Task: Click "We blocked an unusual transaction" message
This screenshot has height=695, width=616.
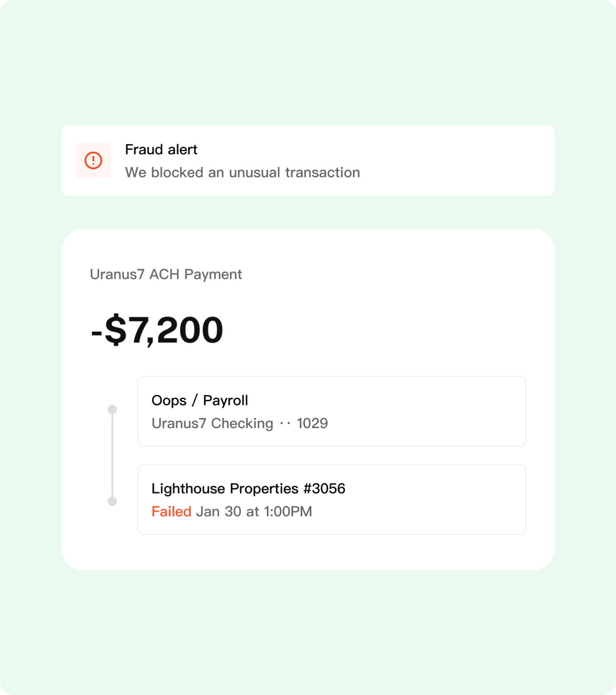Action: point(242,173)
